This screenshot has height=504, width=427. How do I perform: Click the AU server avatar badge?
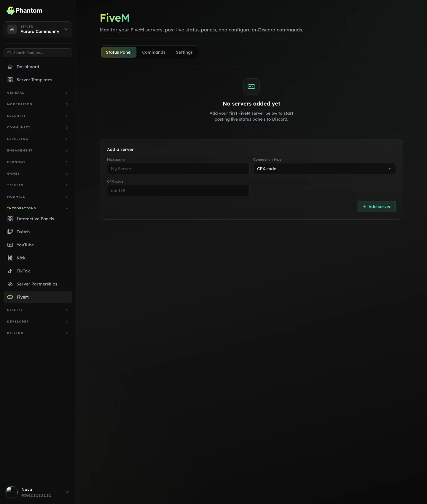[12, 29]
